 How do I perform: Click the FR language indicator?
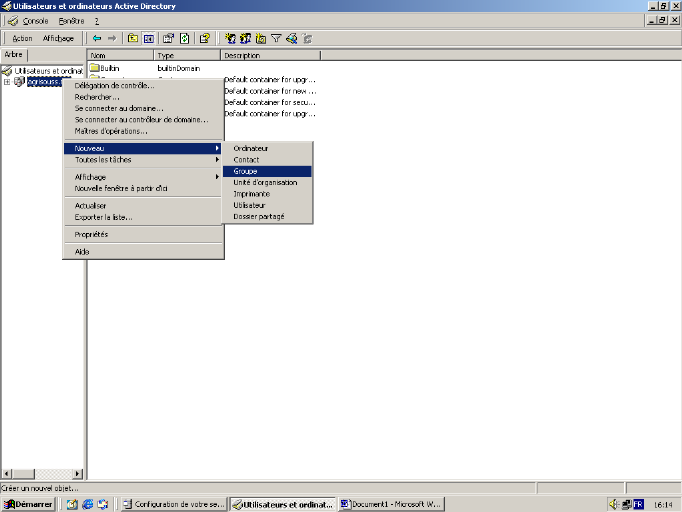click(x=638, y=504)
